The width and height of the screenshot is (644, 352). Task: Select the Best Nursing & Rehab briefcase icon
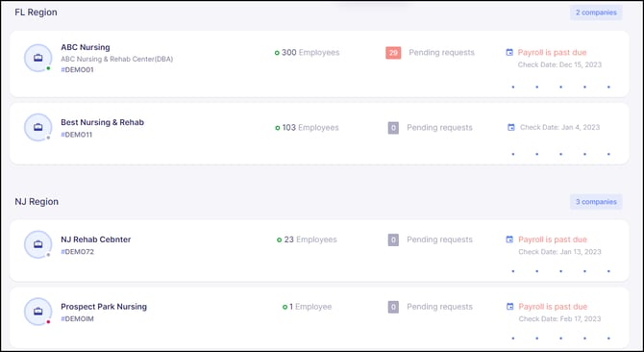click(x=38, y=127)
